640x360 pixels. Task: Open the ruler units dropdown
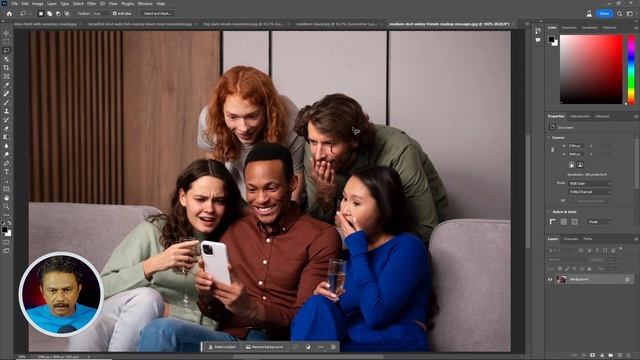(599, 222)
